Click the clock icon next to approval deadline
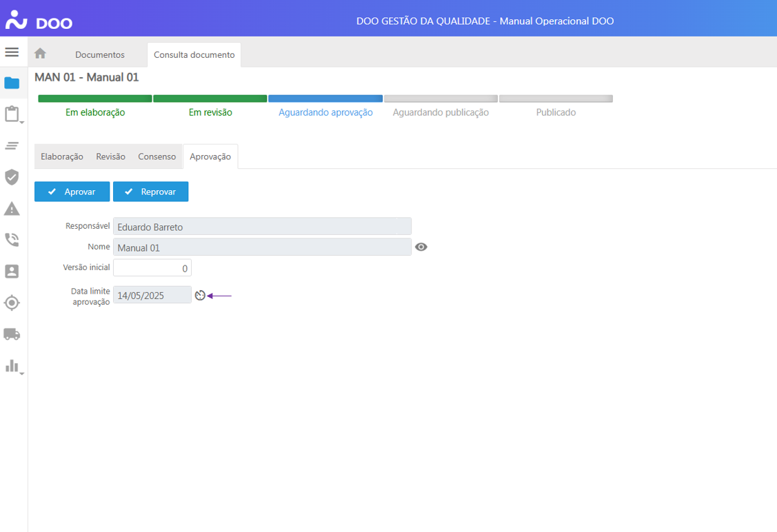777x532 pixels. 200,295
